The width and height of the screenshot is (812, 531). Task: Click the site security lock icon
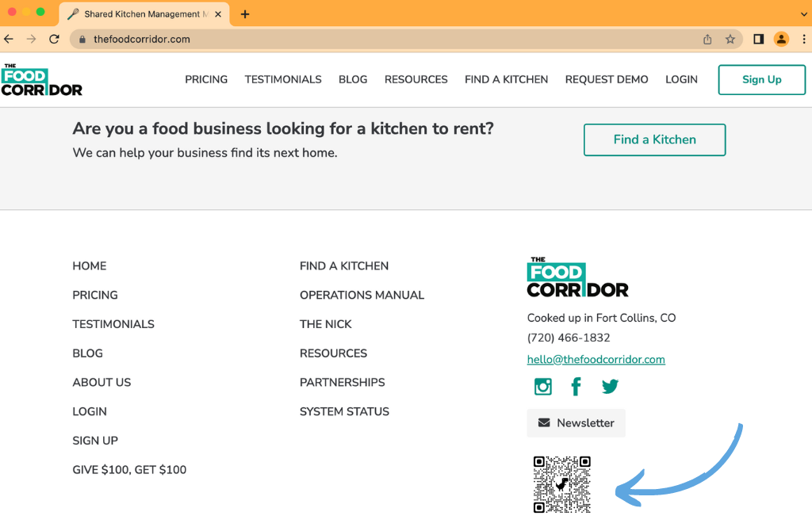pyautogui.click(x=84, y=38)
